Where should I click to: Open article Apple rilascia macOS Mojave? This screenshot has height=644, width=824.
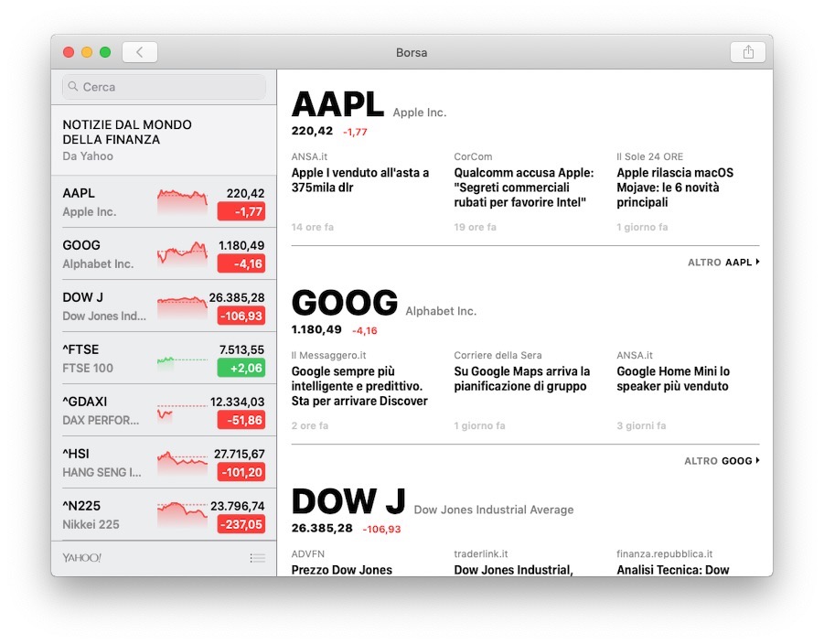coord(675,188)
